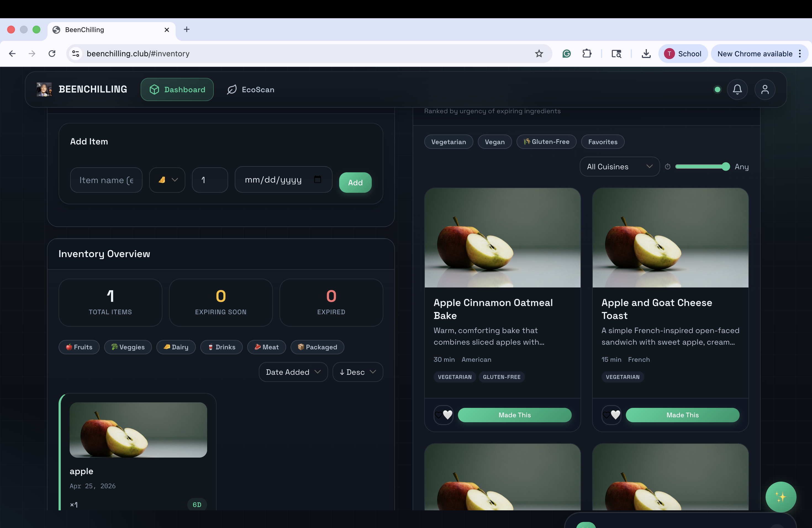Open the Desc sort order dropdown
Screen dimensions: 812x528
[357, 372]
